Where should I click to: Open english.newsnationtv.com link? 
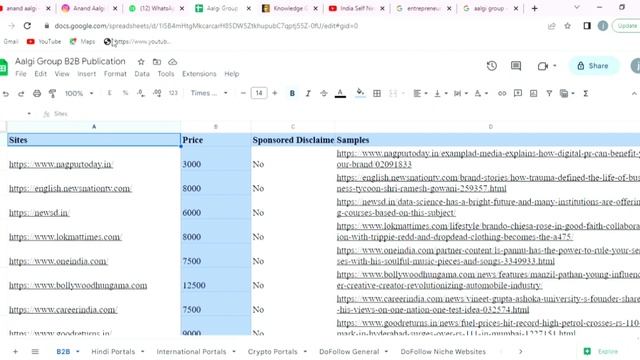pyautogui.click(x=70, y=188)
